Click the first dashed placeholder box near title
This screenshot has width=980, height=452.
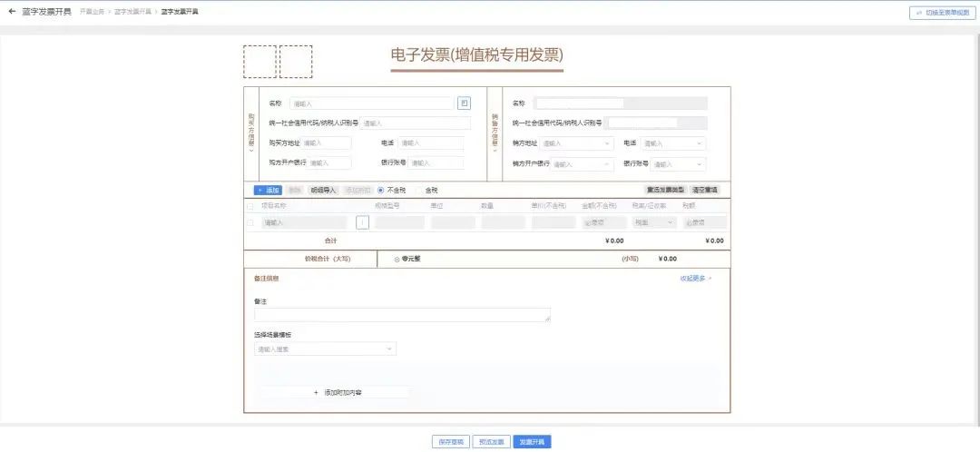click(x=260, y=62)
